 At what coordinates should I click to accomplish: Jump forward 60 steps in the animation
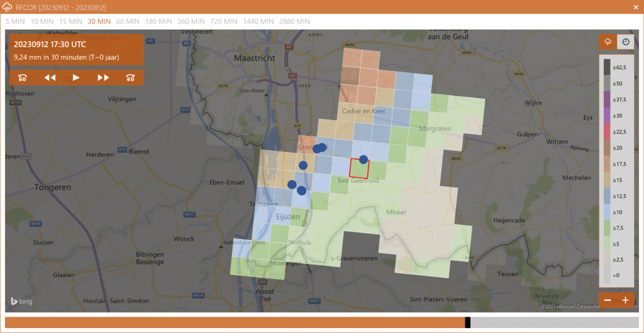pyautogui.click(x=130, y=78)
